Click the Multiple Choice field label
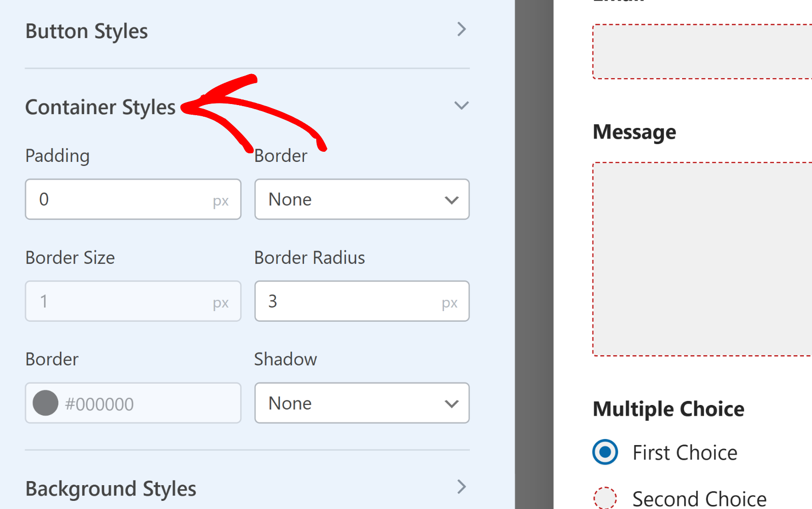Screen dimensions: 812x509 [668, 408]
